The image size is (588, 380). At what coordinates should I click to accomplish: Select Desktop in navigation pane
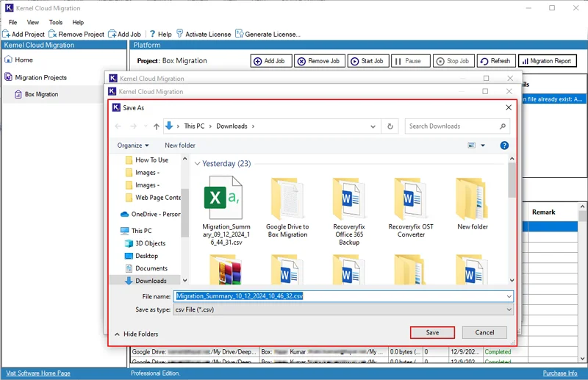point(142,256)
